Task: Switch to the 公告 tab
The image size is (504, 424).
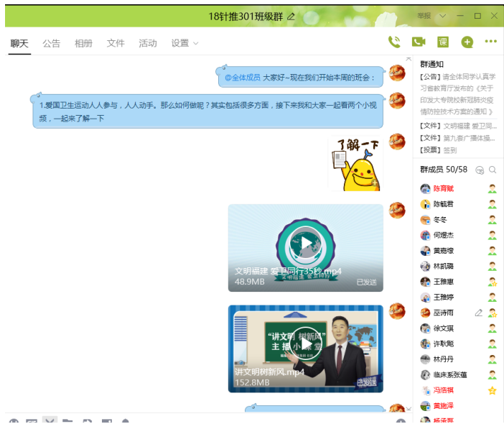Action: pos(52,43)
